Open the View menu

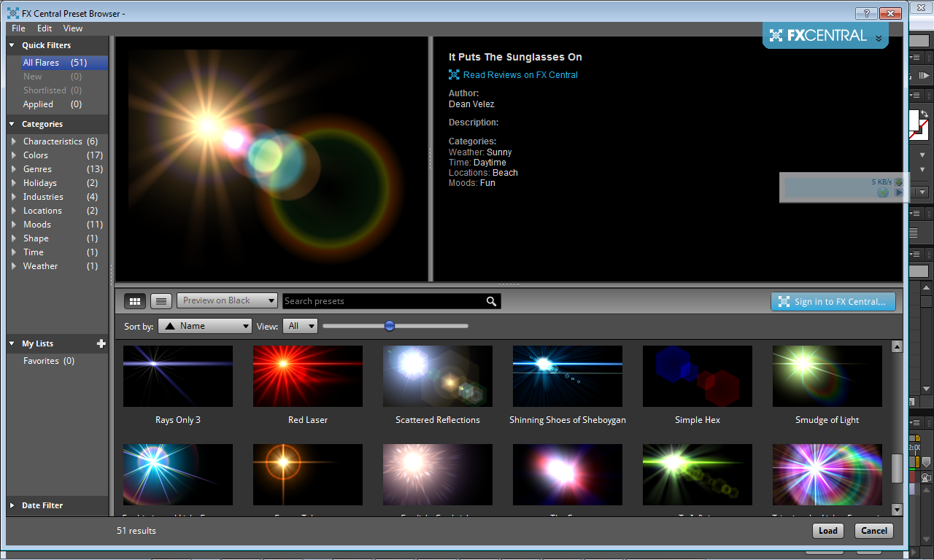pyautogui.click(x=73, y=28)
